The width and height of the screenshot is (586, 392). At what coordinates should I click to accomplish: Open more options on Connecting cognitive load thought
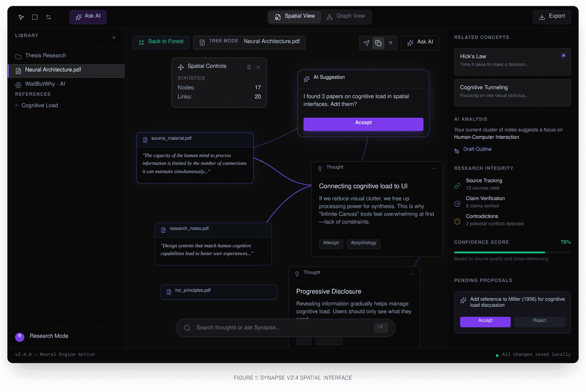pos(434,169)
